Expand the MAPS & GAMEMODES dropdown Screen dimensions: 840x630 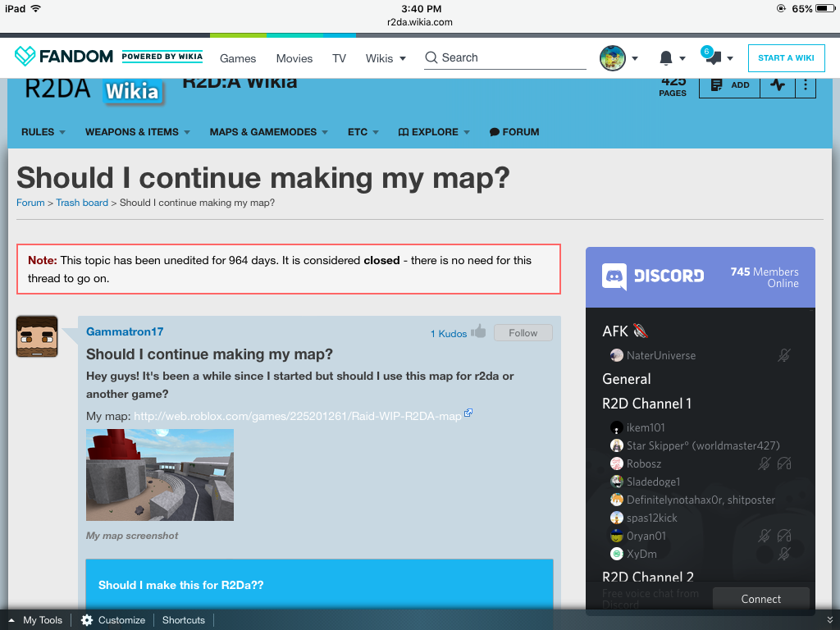pyautogui.click(x=325, y=132)
